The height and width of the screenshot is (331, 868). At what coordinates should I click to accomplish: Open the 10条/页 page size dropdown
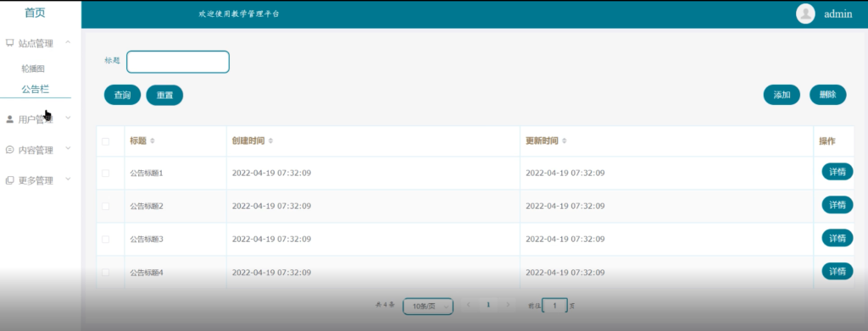428,306
